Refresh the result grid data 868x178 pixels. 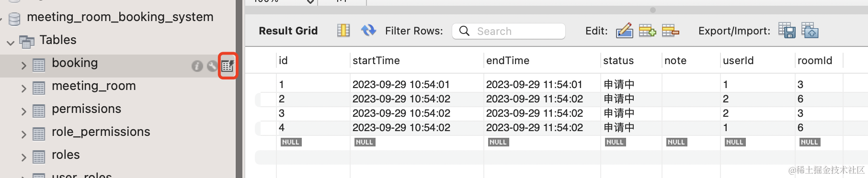click(368, 31)
